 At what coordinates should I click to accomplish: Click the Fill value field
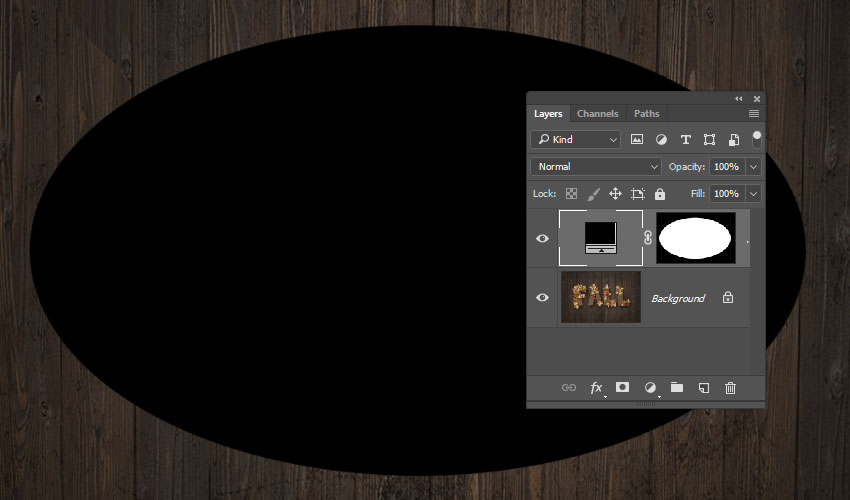click(726, 194)
